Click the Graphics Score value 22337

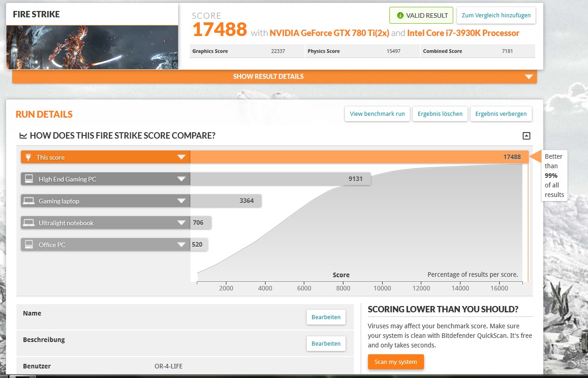[x=278, y=51]
